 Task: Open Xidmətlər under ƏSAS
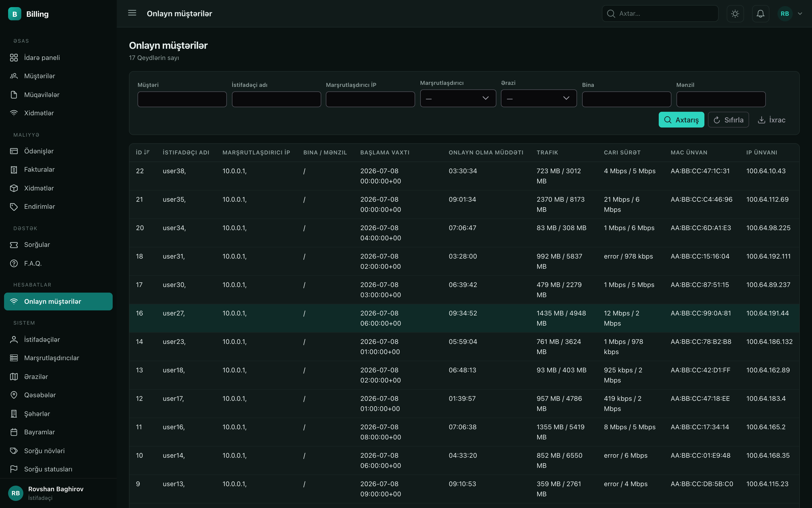58,113
